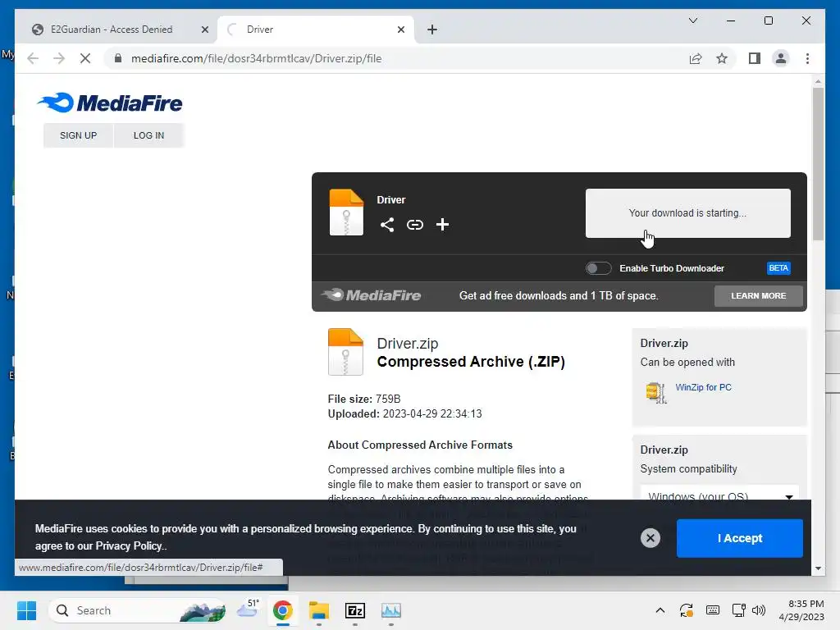Viewport: 840px width, 630px height.
Task: Click the MediaFire logo at top
Action: [110, 103]
